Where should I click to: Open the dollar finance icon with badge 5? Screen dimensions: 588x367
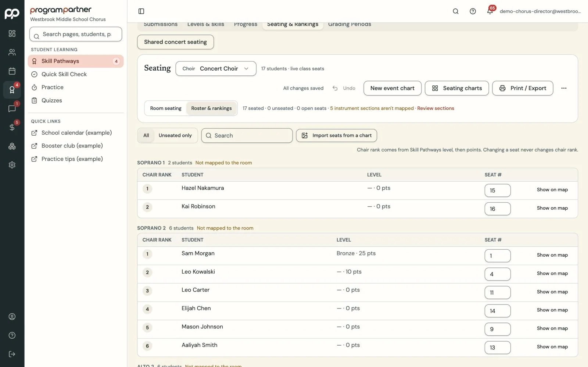[x=12, y=127]
